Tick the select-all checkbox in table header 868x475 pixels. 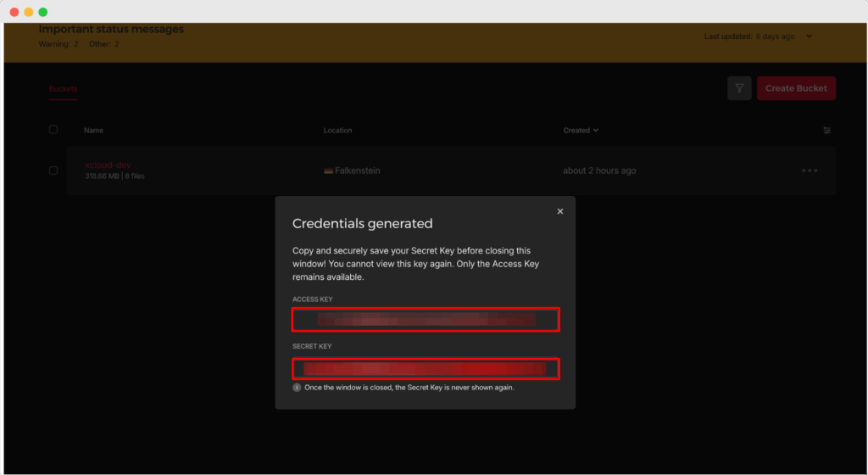tap(53, 130)
